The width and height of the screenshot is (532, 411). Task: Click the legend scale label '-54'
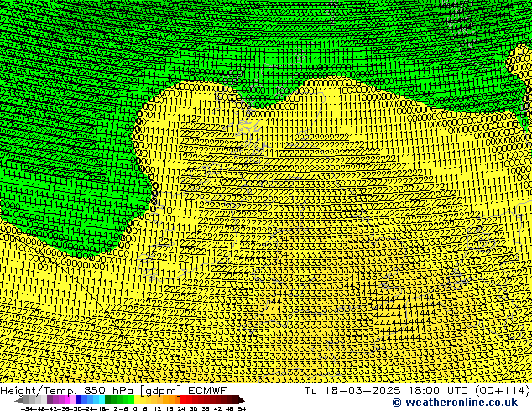[27, 408]
